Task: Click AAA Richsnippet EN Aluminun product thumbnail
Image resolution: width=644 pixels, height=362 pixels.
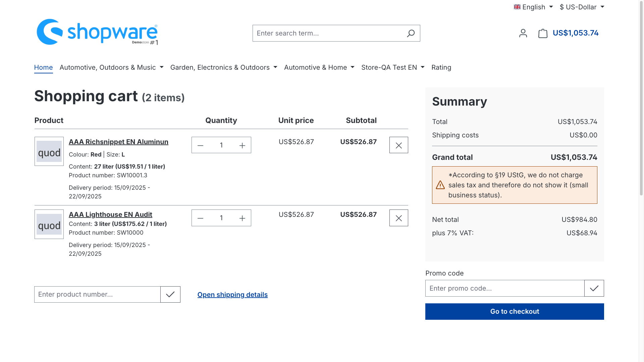Action: (x=49, y=151)
